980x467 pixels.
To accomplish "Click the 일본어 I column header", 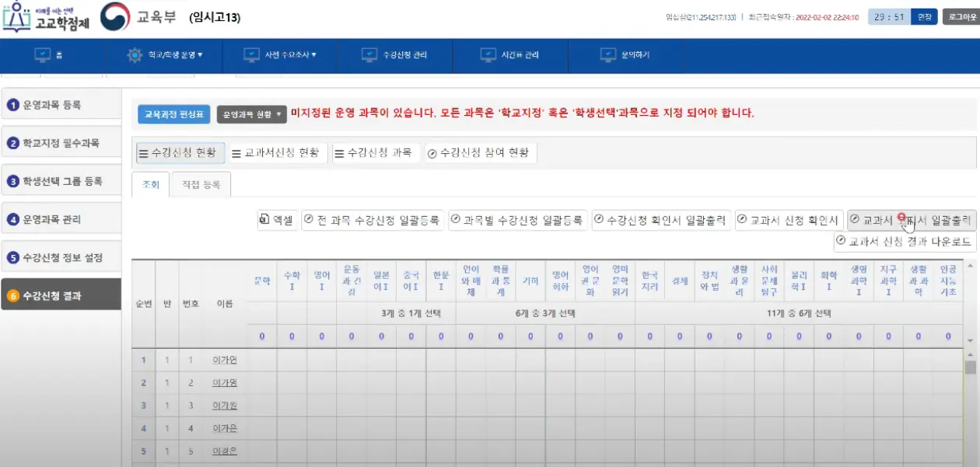I will click(381, 281).
